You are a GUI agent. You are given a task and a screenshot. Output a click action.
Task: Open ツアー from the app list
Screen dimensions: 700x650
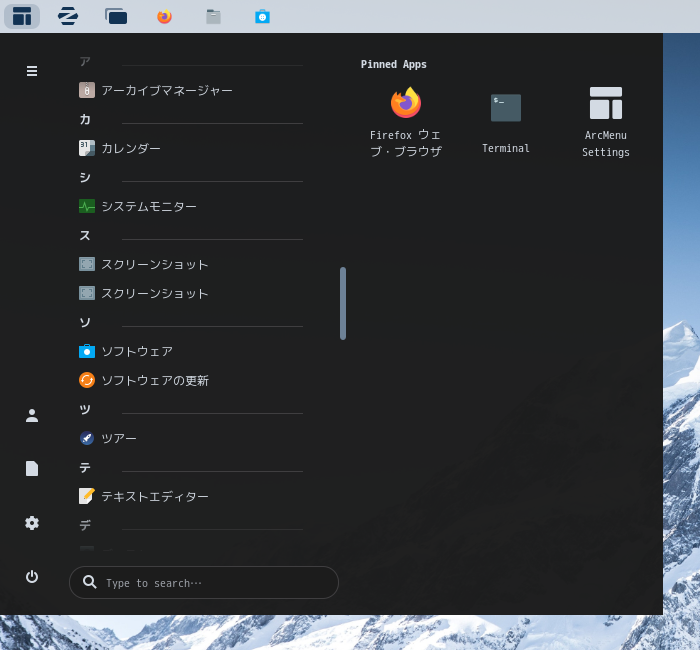click(191, 438)
